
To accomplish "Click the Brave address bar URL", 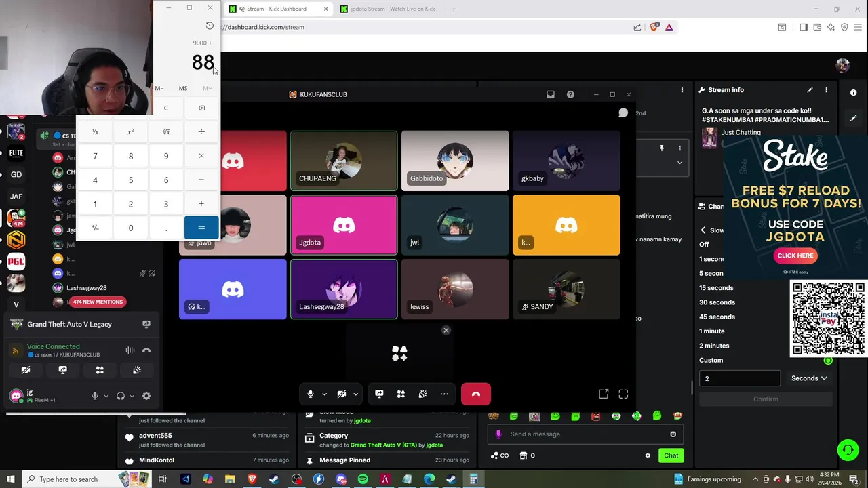I will coord(264,27).
